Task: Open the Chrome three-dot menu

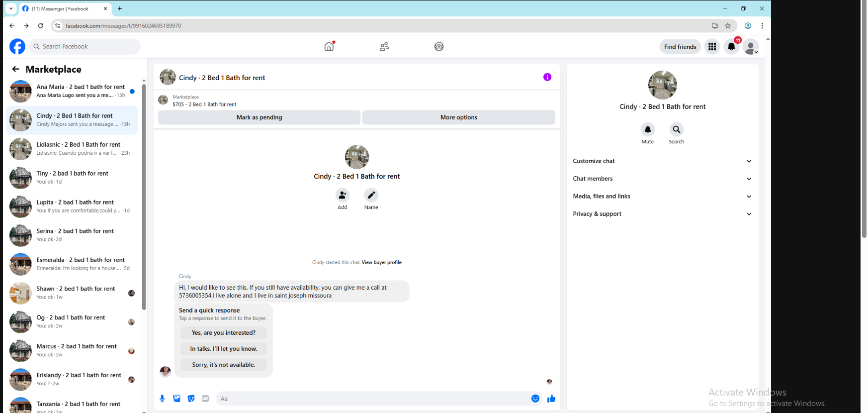Action: click(x=762, y=26)
